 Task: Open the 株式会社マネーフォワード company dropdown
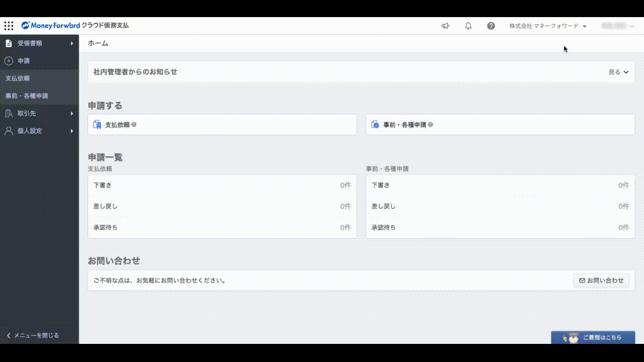pos(548,26)
